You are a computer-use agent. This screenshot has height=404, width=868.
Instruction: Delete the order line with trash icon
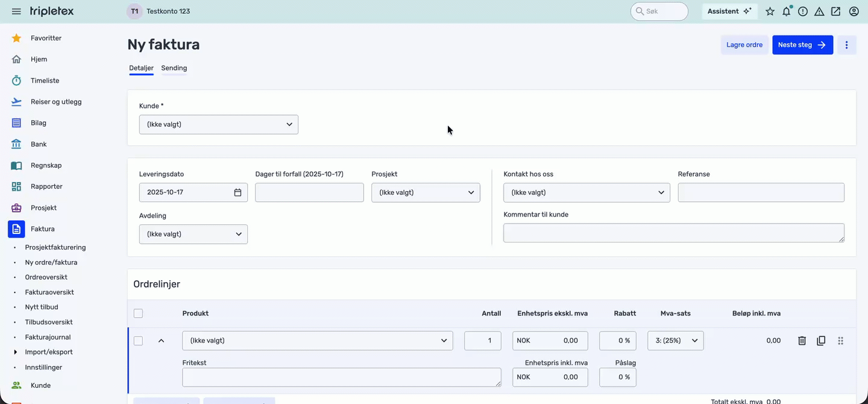click(x=802, y=341)
